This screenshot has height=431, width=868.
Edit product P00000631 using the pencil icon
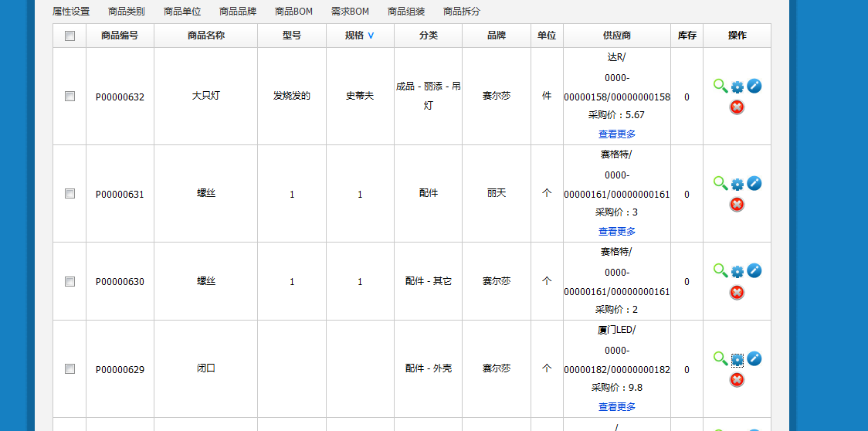[754, 183]
